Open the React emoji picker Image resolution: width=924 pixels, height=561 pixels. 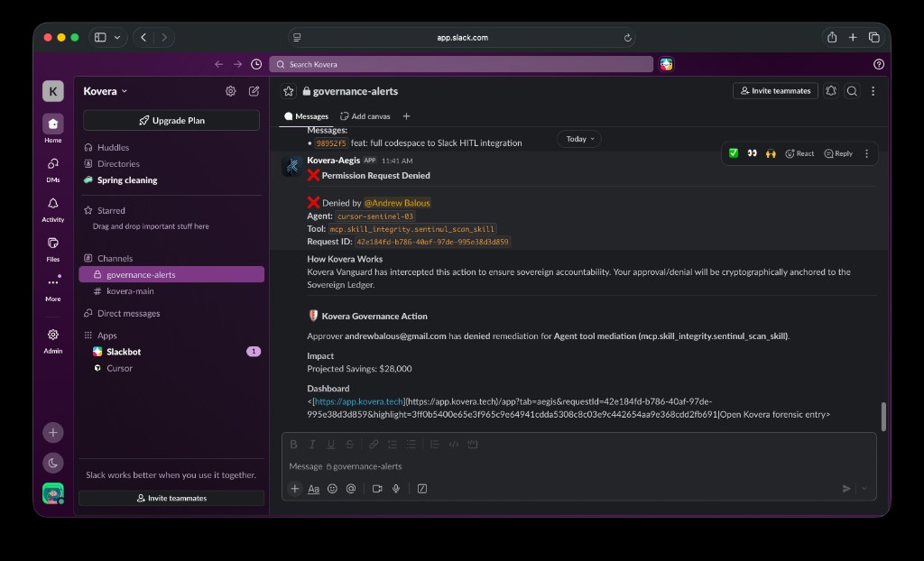[x=799, y=153]
